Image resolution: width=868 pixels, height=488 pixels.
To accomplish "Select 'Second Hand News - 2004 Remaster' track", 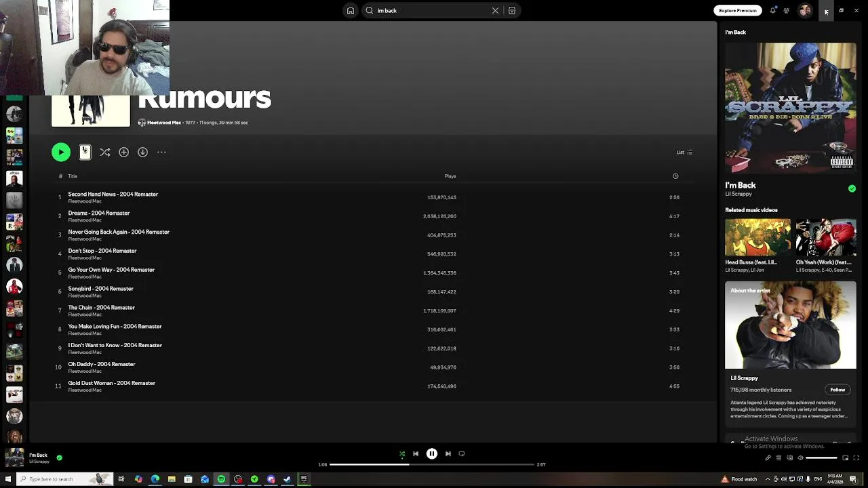I will point(372,197).
